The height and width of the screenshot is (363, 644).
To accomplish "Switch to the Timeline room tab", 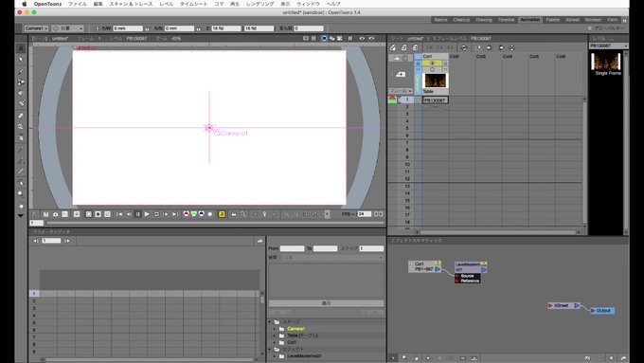I will click(506, 20).
